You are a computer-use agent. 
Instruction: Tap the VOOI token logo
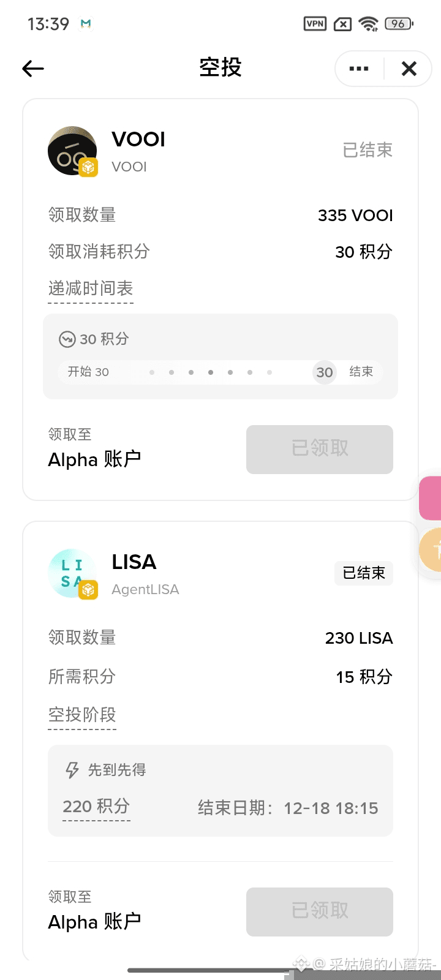73,151
